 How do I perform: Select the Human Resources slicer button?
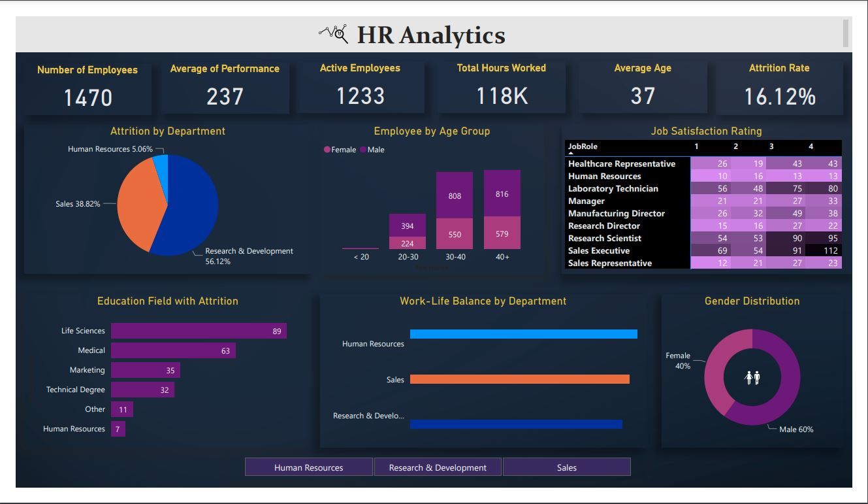click(x=308, y=467)
